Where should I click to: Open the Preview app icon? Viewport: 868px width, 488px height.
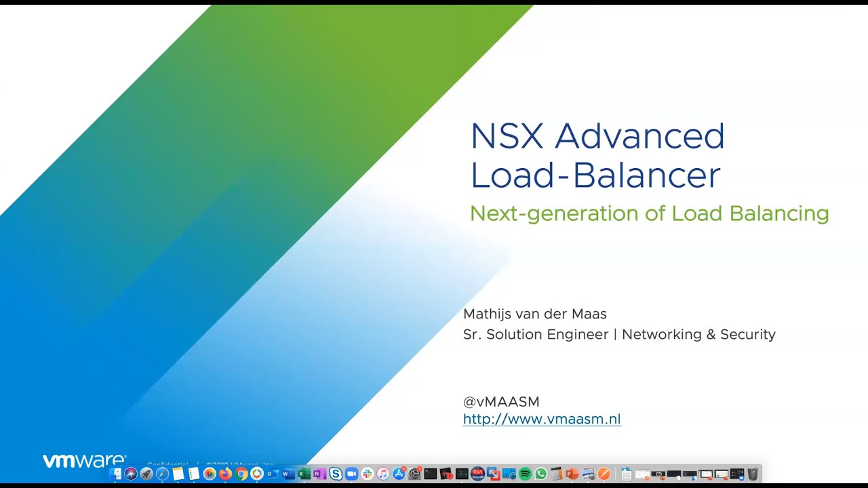pyautogui.click(x=587, y=474)
